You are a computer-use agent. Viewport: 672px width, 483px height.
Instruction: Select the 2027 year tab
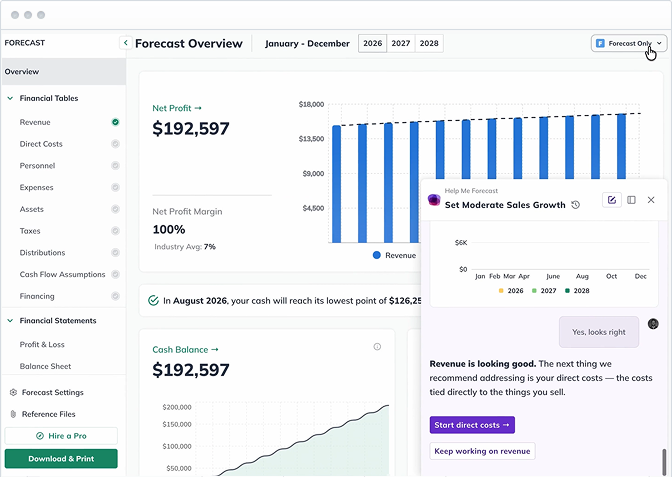click(x=401, y=43)
